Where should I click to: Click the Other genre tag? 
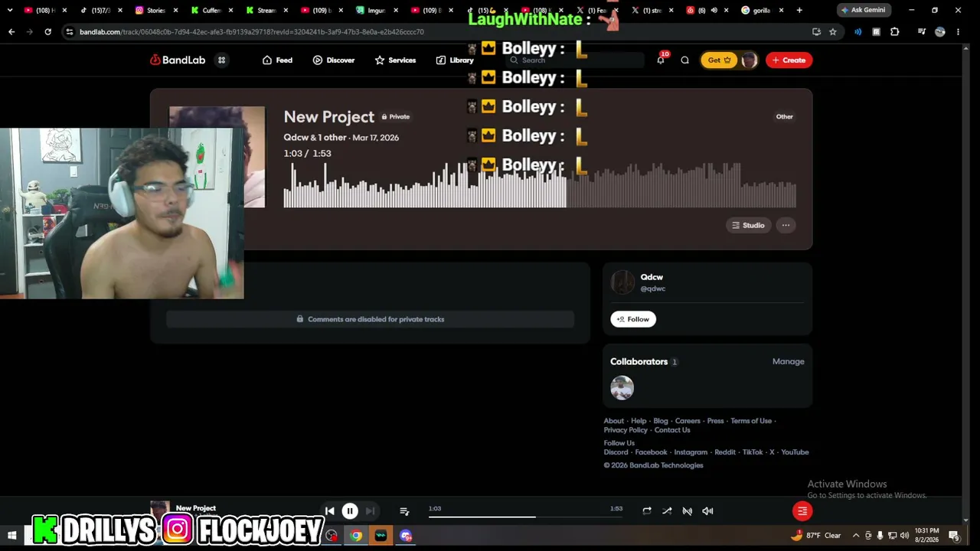point(784,116)
